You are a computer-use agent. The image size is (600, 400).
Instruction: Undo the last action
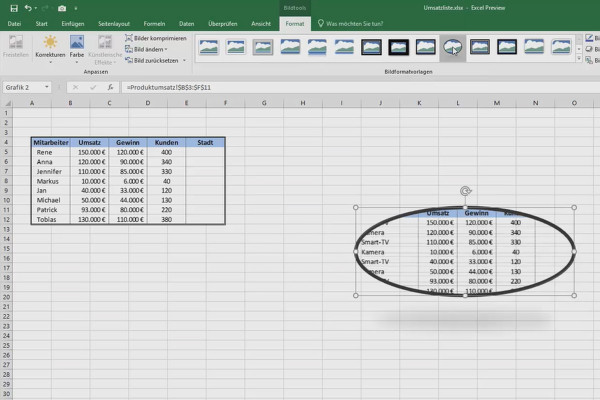click(x=28, y=8)
